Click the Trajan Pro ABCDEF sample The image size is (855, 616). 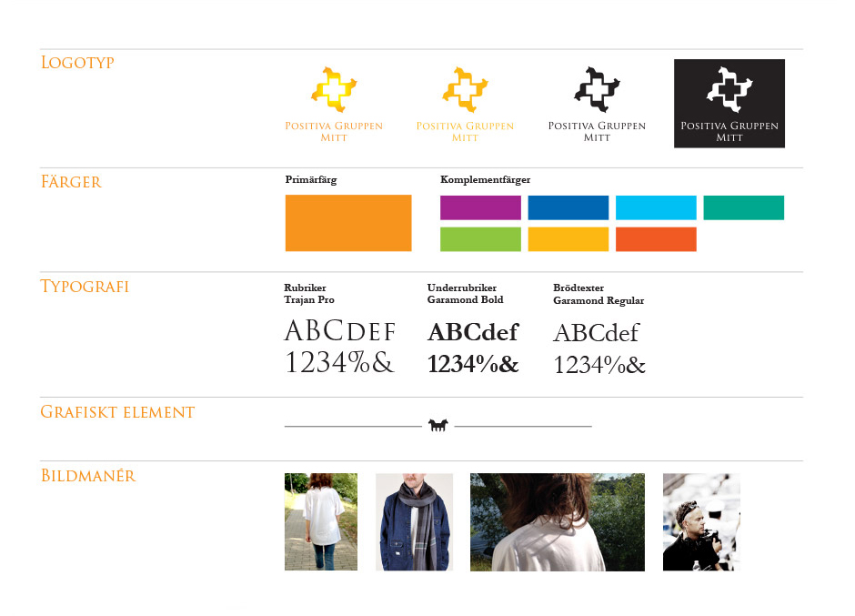(x=340, y=331)
